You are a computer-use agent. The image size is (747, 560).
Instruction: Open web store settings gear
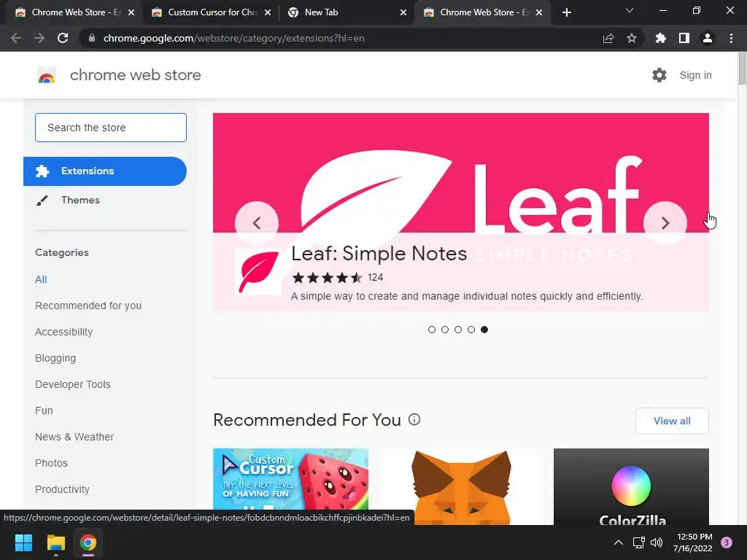[659, 75]
